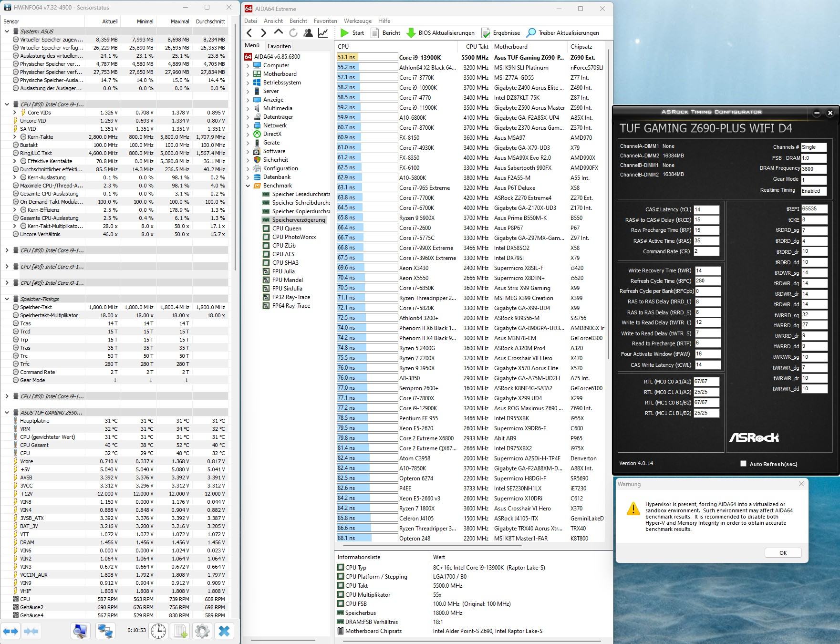
Task: Click the AIDA64 up-level arrow icon
Action: 279,32
